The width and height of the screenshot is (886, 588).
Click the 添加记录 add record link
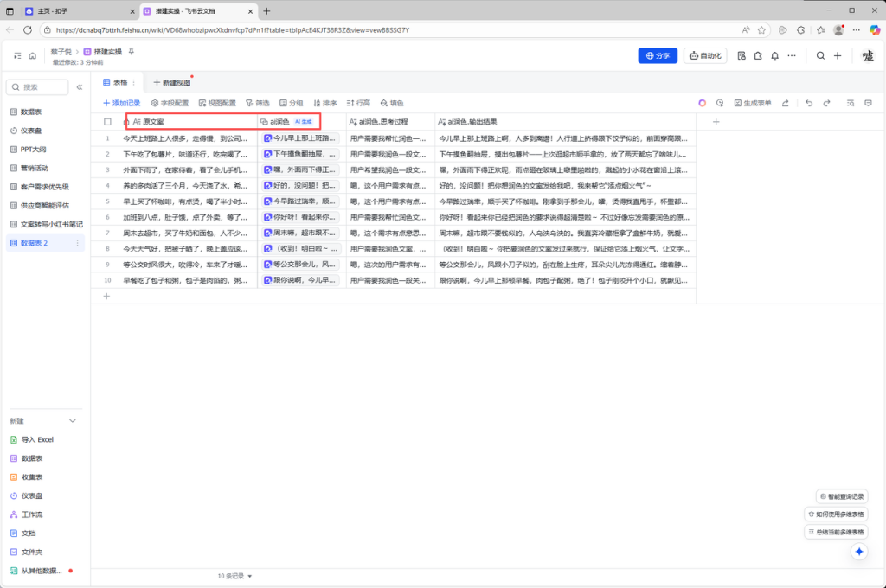click(x=121, y=103)
